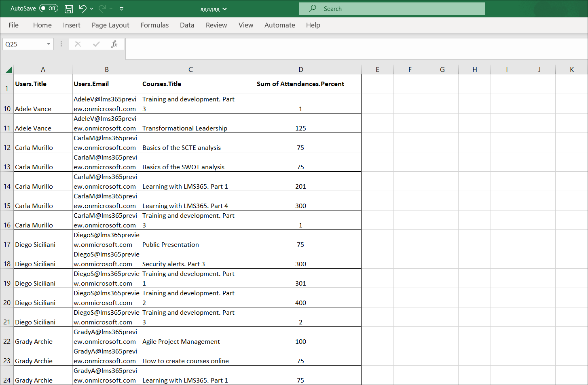Toggle the AutoSave switch
Screen dimensions: 588x385
(49, 8)
